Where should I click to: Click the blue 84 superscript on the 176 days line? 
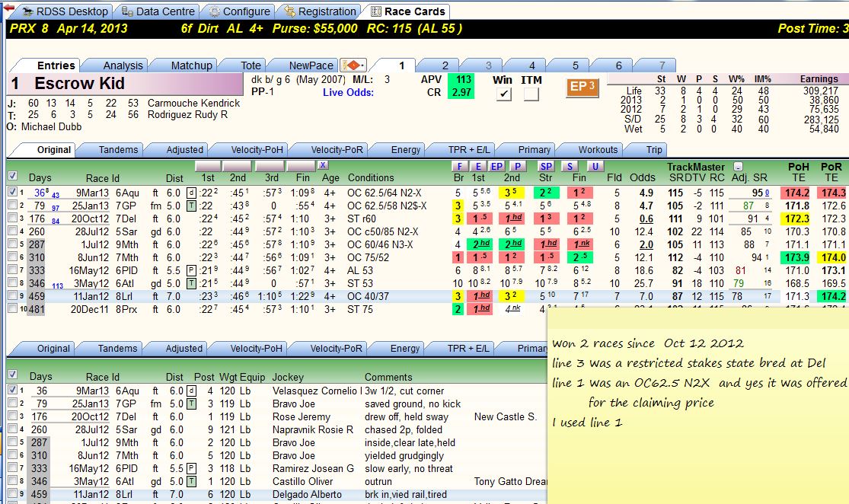coord(56,222)
